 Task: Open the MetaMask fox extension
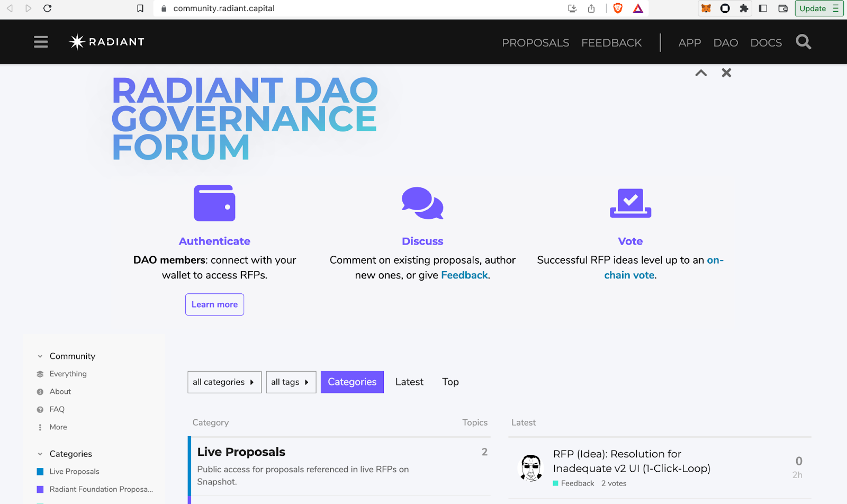[706, 8]
